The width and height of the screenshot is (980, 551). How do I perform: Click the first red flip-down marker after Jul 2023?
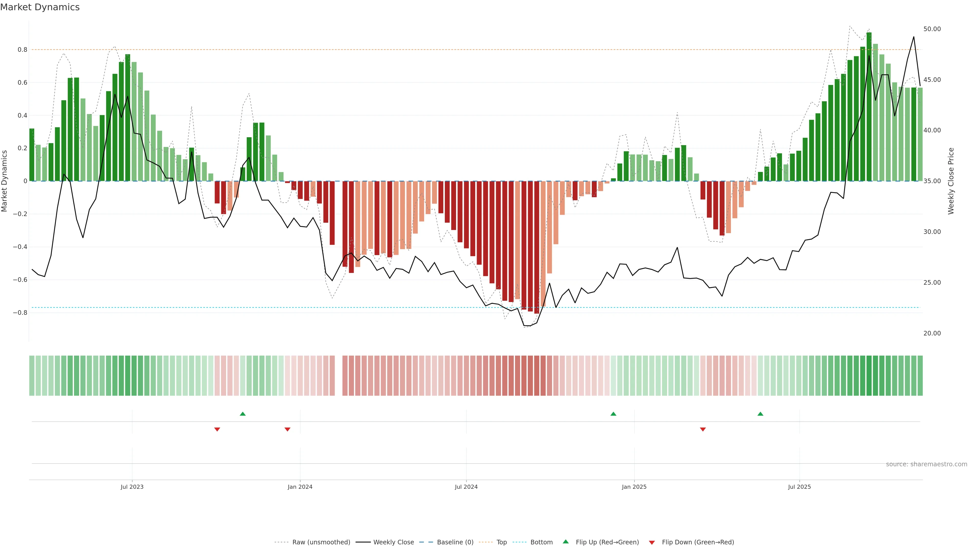(x=217, y=429)
